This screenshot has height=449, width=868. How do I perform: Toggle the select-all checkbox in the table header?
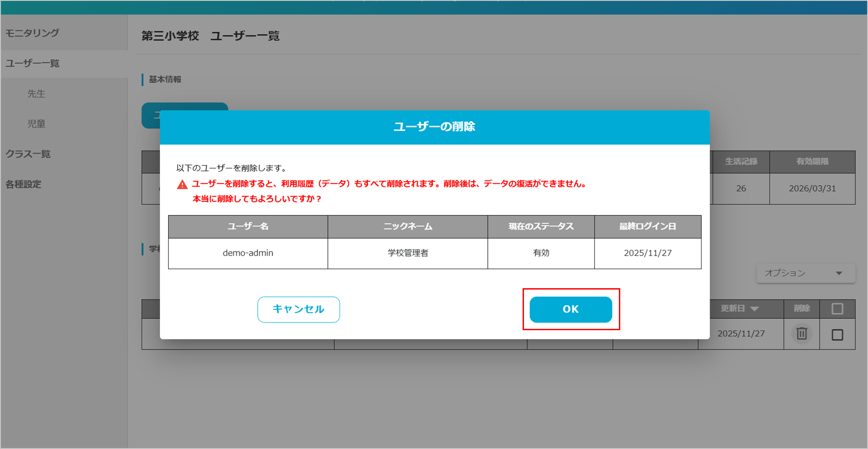(837, 309)
